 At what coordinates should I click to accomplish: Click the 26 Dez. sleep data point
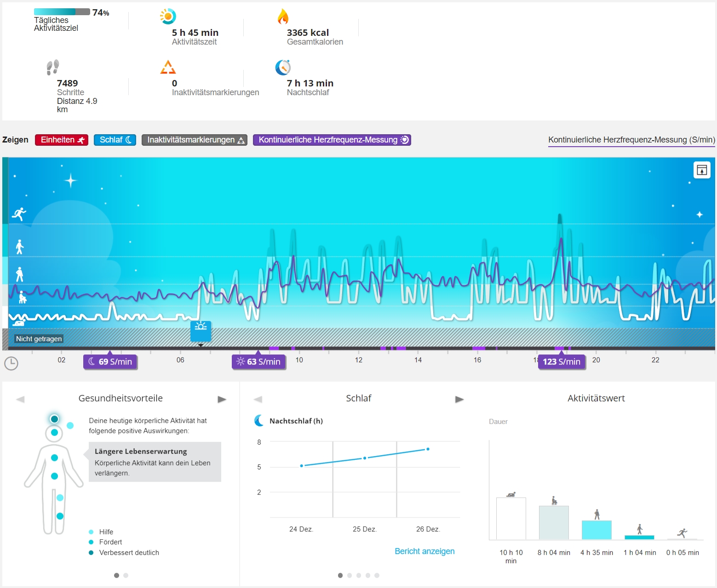click(x=428, y=449)
